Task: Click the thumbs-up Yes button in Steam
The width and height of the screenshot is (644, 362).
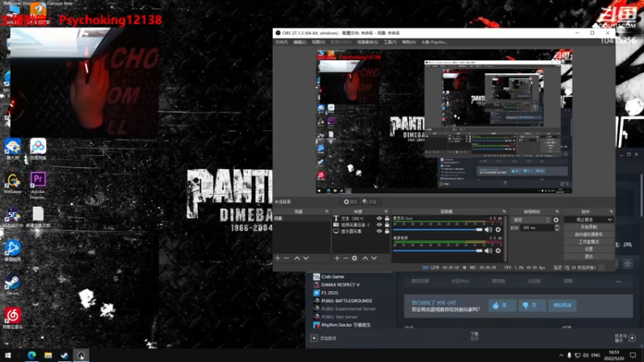Action: point(502,306)
